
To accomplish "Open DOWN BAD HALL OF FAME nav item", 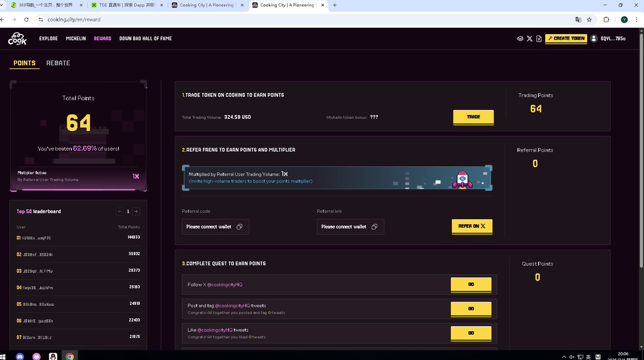I will (145, 39).
